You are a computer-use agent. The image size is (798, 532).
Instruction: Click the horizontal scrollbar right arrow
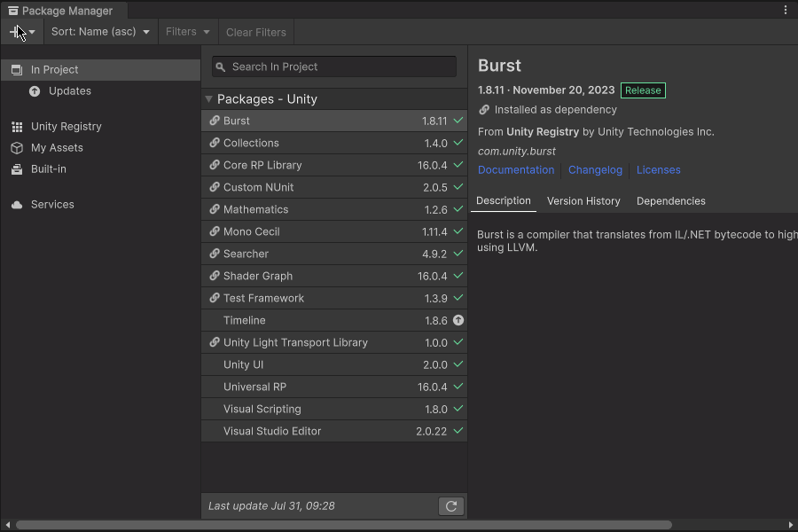coord(790,524)
